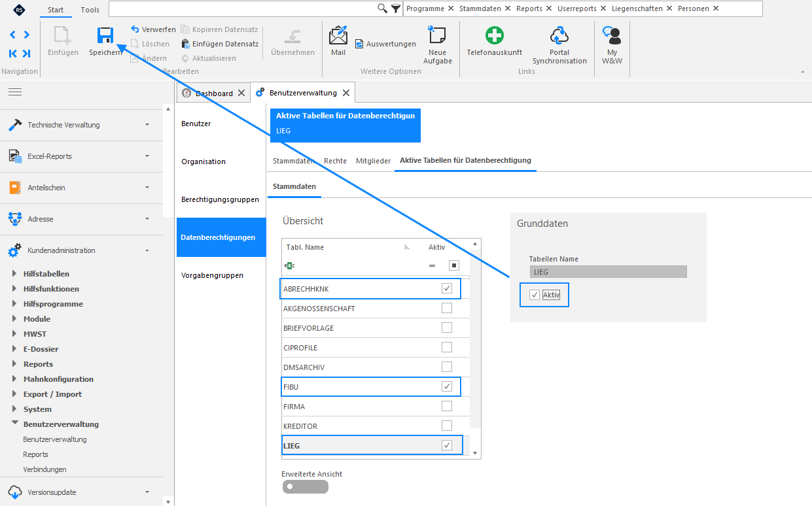
Task: Select Berechtigungsgruppen in the side navigation
Action: [221, 199]
